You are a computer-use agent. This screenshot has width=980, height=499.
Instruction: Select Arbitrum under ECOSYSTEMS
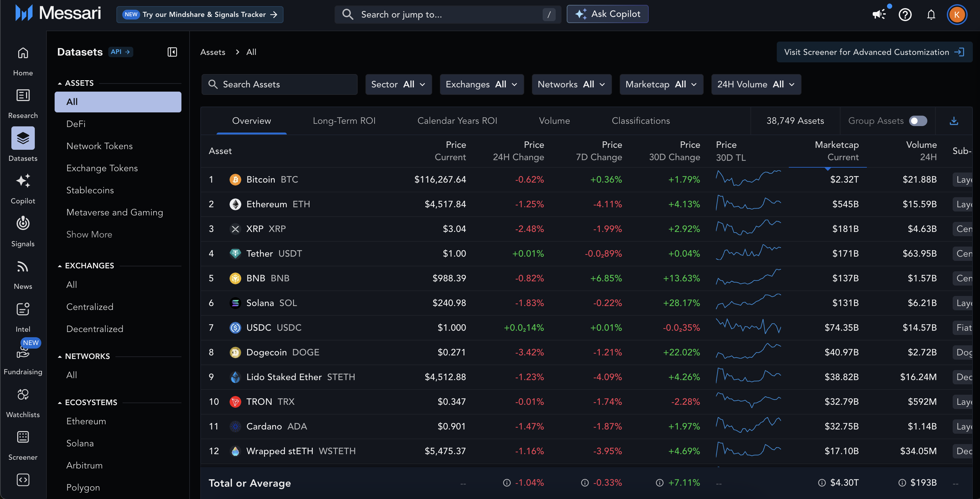tap(85, 466)
